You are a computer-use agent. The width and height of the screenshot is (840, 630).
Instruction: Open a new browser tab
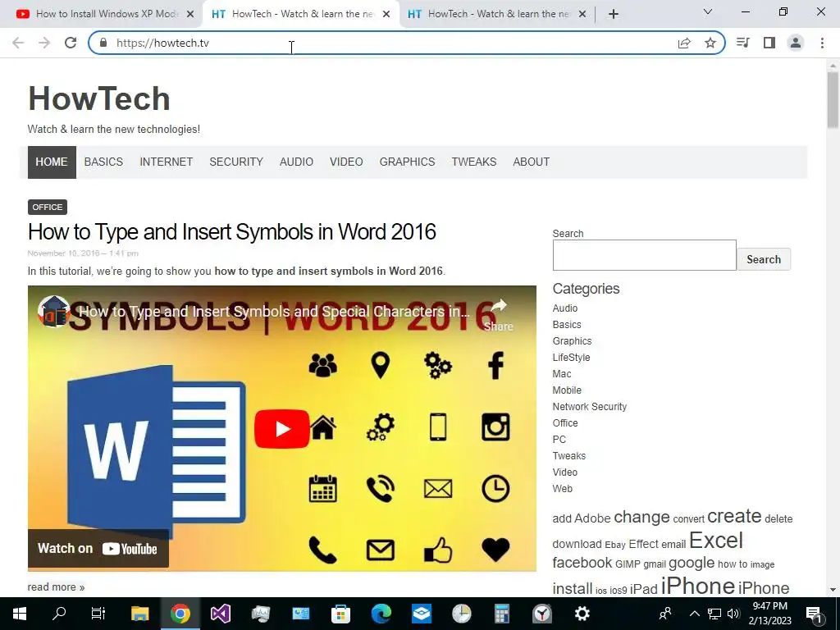614,14
